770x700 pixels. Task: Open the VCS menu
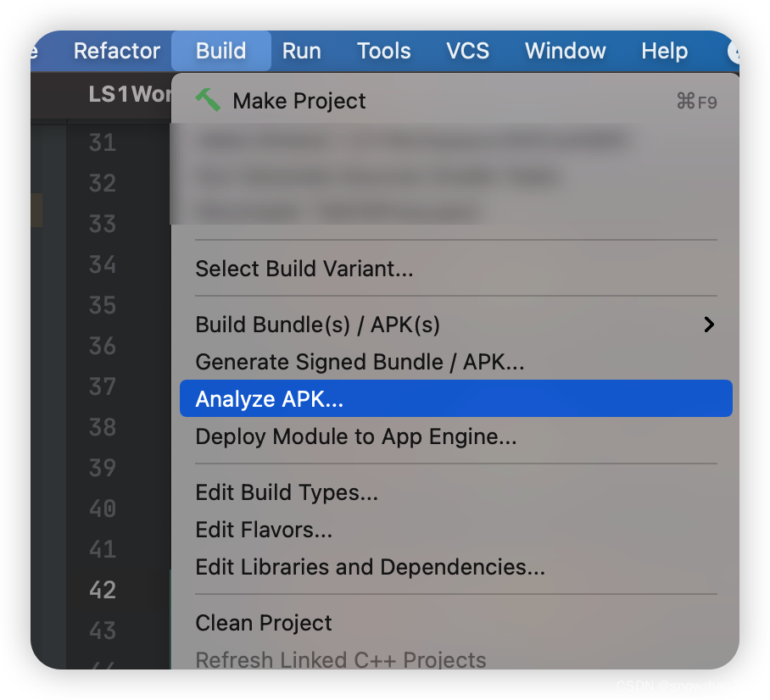coord(467,51)
